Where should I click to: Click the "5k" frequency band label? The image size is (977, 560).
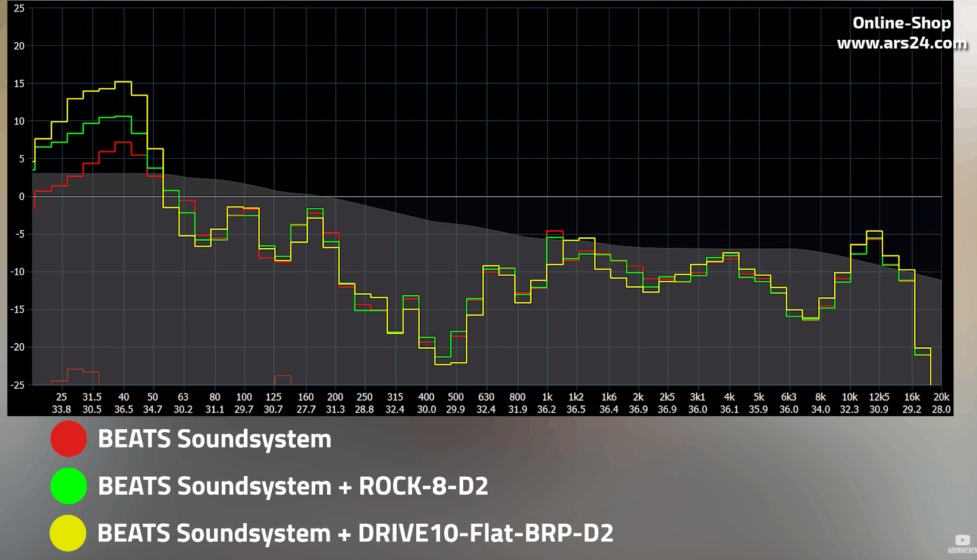pyautogui.click(x=759, y=397)
